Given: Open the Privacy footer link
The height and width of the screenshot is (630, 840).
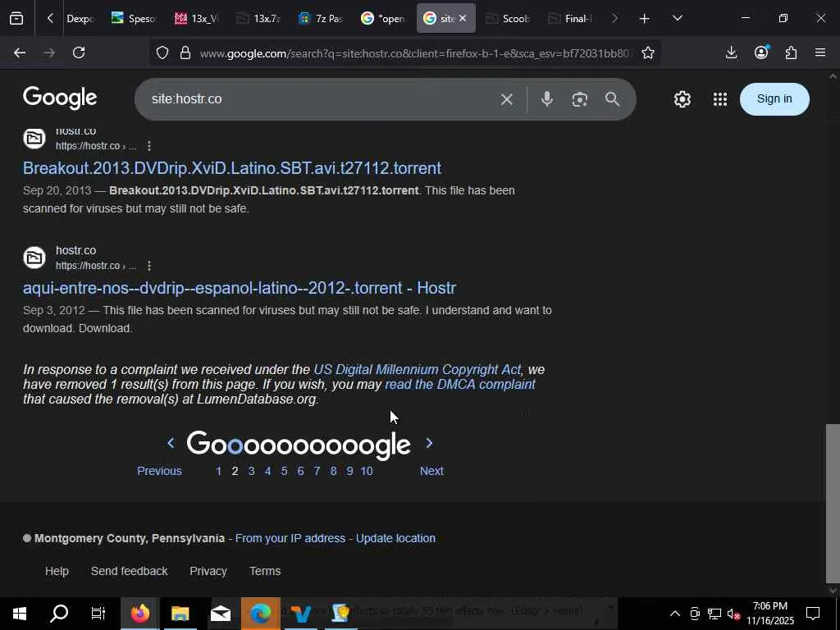Looking at the screenshot, I should click(208, 571).
